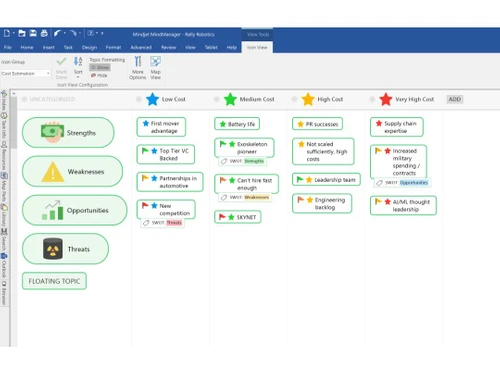The width and height of the screenshot is (500, 375).
Task: Click the Strengths money icon
Action: pos(52,132)
